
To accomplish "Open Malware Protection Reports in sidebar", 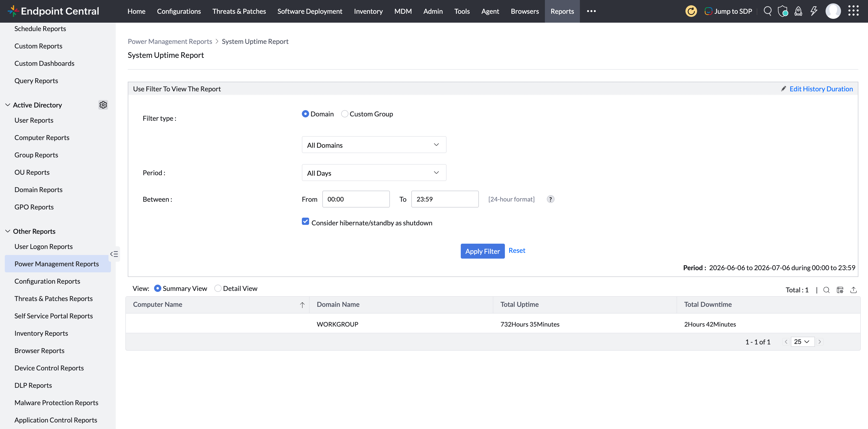I will pos(56,403).
